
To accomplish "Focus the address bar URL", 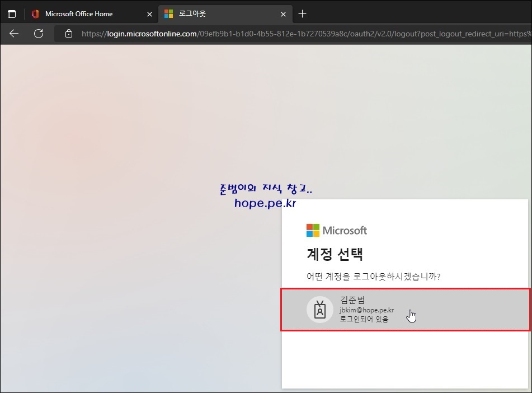I will [305, 34].
